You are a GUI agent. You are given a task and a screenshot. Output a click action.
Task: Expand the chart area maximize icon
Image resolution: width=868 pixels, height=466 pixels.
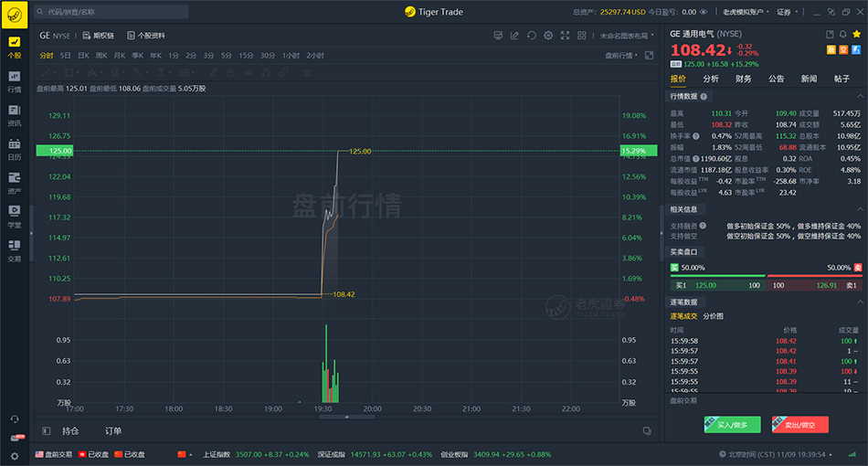(650, 56)
